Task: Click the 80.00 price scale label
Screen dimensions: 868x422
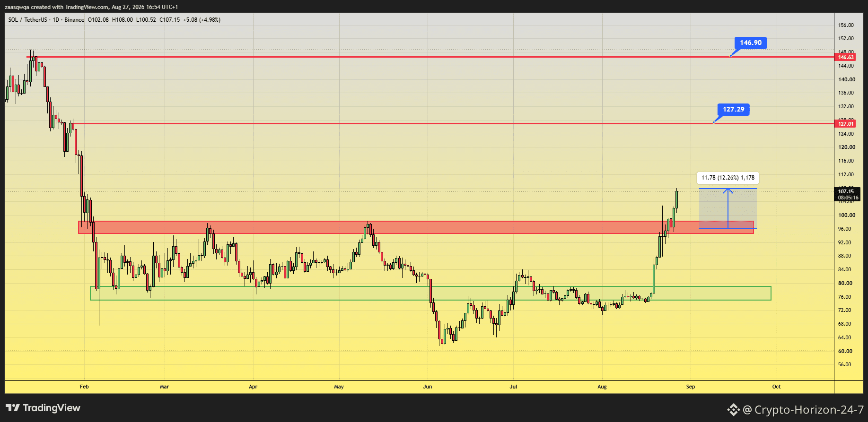Action: tap(845, 283)
